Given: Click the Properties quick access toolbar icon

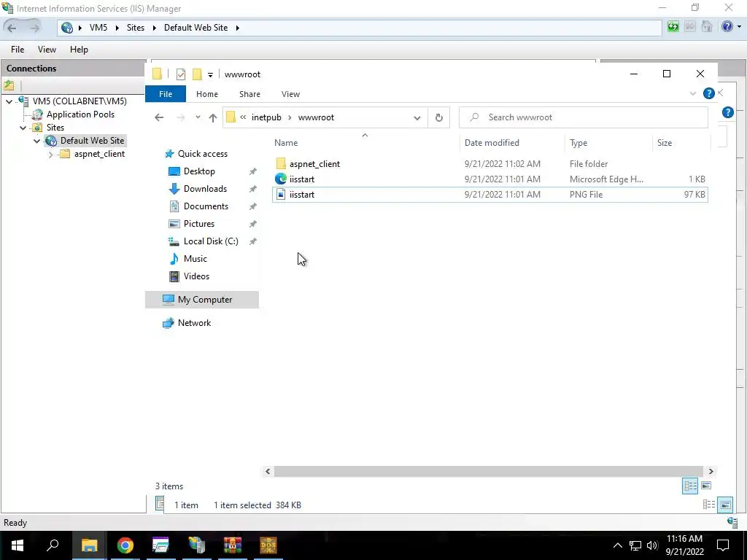Looking at the screenshot, I should [x=181, y=74].
